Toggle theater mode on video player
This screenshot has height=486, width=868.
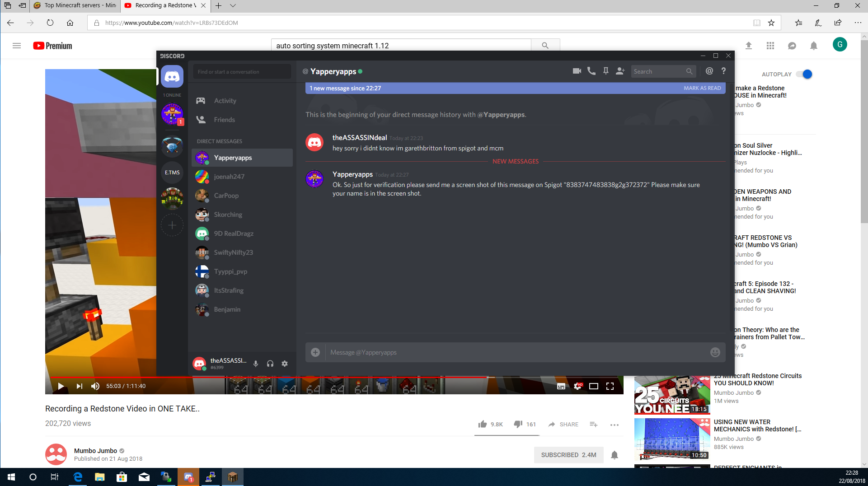coord(594,386)
